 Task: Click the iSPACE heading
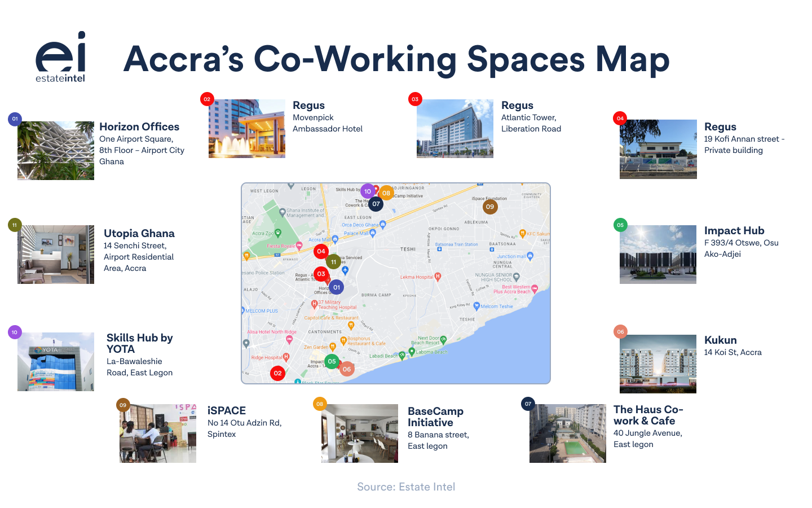[x=227, y=411]
